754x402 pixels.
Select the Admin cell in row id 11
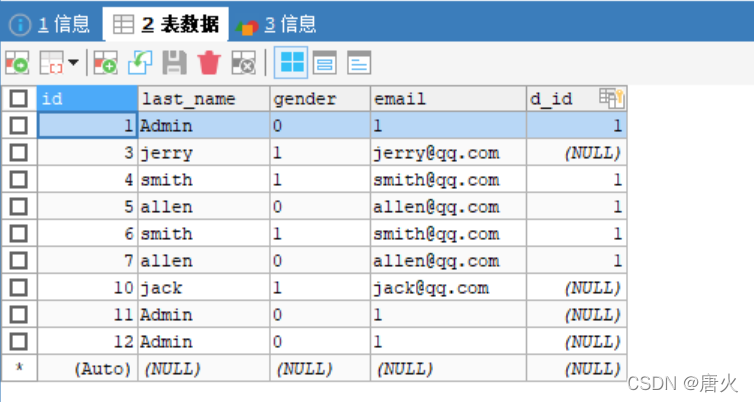[204, 315]
